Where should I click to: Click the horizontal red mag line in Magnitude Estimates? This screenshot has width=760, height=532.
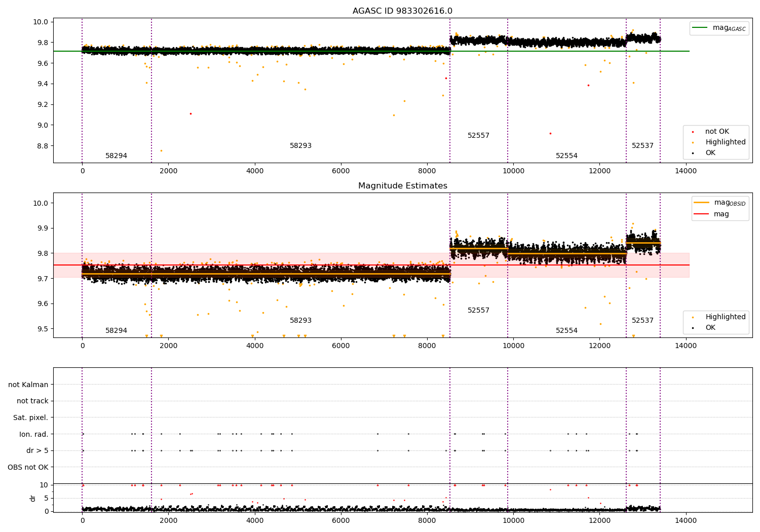[371, 265]
